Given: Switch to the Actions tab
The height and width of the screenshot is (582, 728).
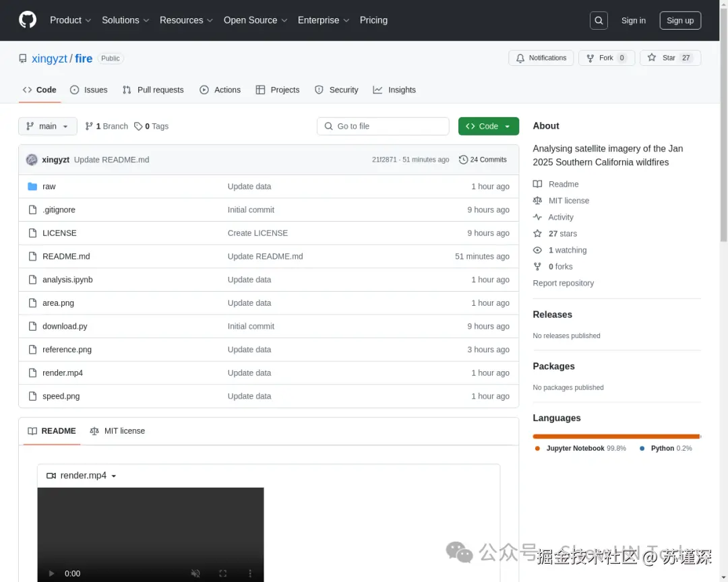Looking at the screenshot, I should point(220,90).
